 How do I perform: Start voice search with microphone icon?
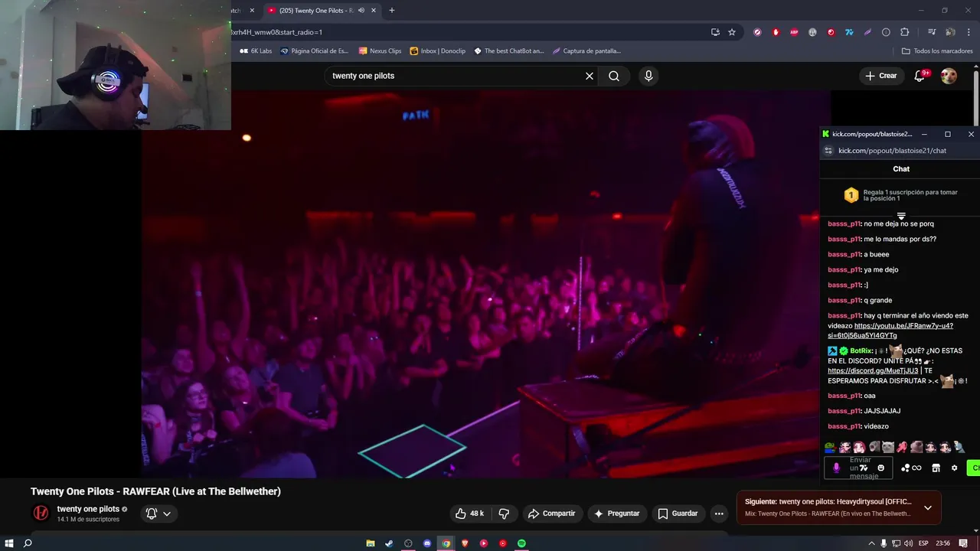coord(648,76)
